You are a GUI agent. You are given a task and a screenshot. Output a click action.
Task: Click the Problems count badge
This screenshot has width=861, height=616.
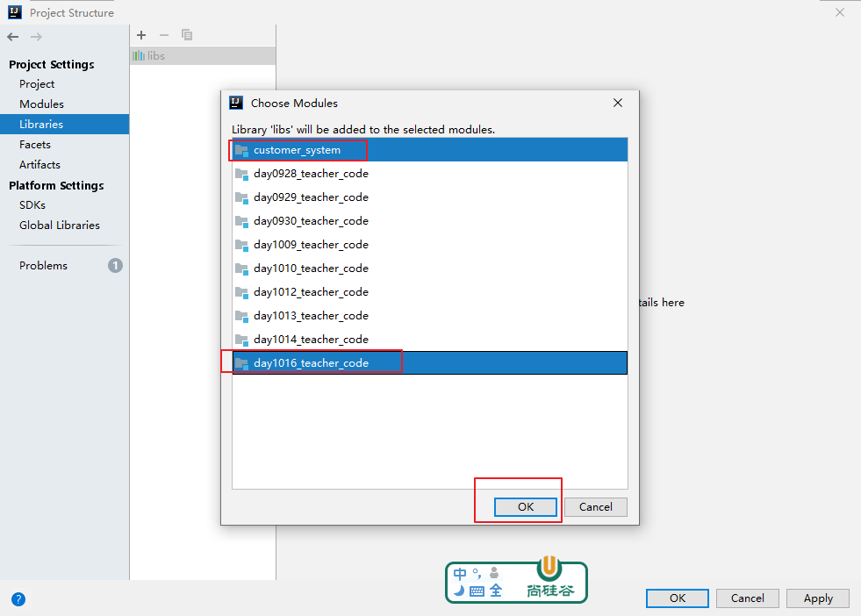[115, 266]
